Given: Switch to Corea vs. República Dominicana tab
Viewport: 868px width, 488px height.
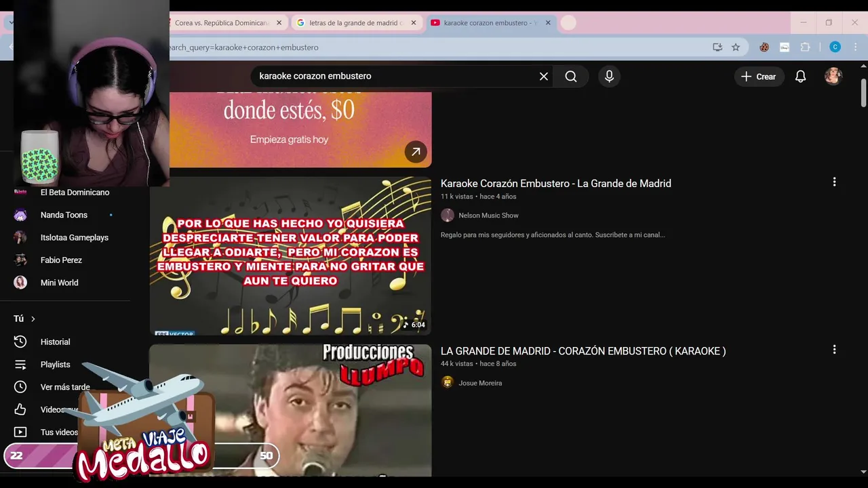Looking at the screenshot, I should [220, 23].
